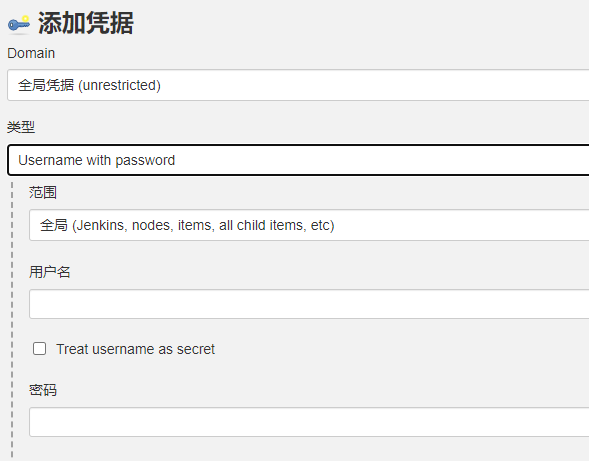
Task: Click the 用户名 field label
Action: (x=50, y=272)
